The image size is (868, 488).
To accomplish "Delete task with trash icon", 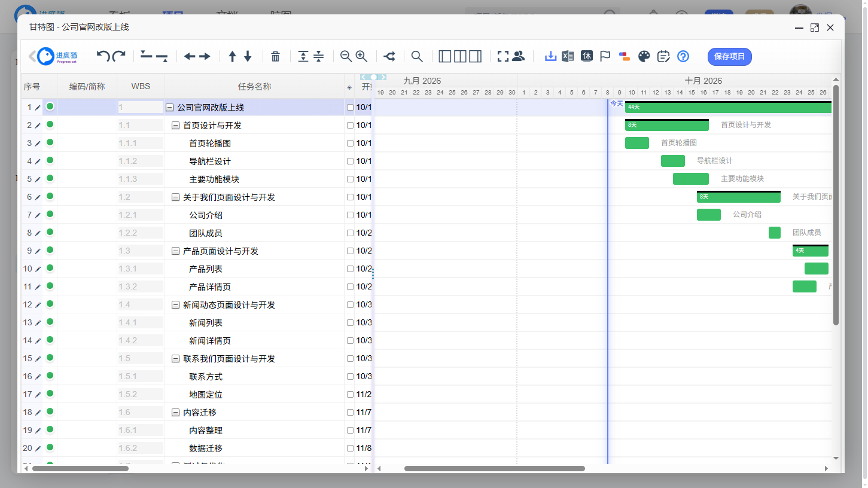I will click(x=275, y=56).
